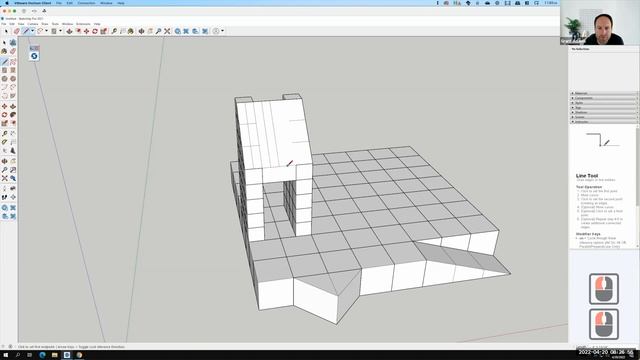Open dropdown arrow at end of top toolbar
640x360 pixels.
tap(222, 31)
